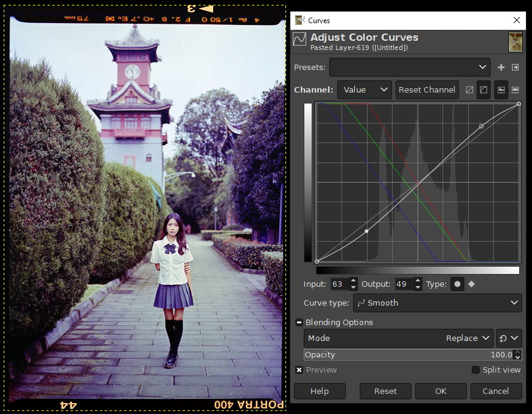532x414 pixels.
Task: Click the layer thumbnail in dialog header
Action: point(515,42)
